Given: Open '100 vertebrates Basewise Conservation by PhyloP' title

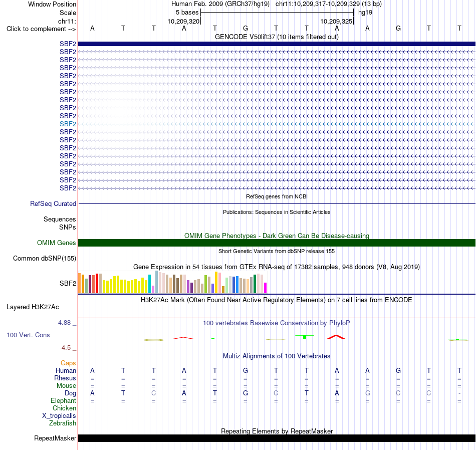Looking at the screenshot, I should point(277,323).
